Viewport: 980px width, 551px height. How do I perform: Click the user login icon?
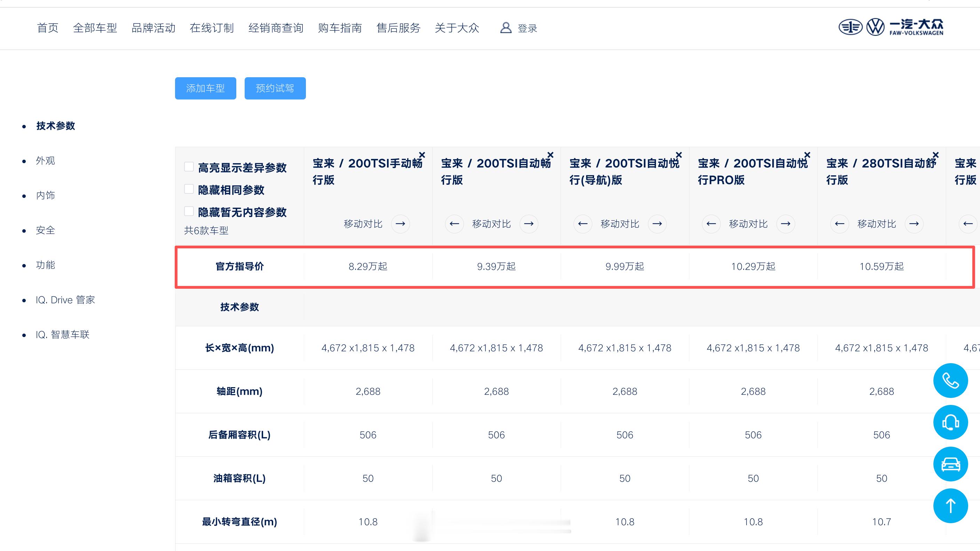click(x=506, y=28)
